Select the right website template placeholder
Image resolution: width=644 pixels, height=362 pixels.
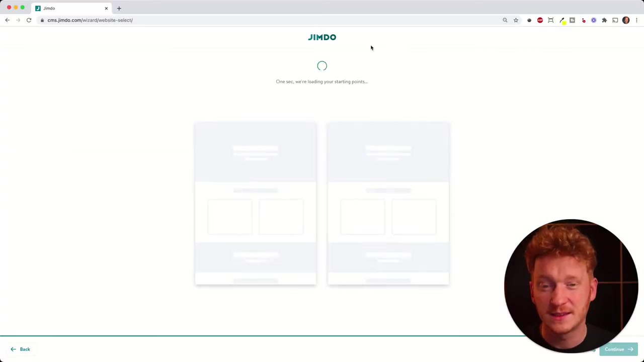pos(388,203)
